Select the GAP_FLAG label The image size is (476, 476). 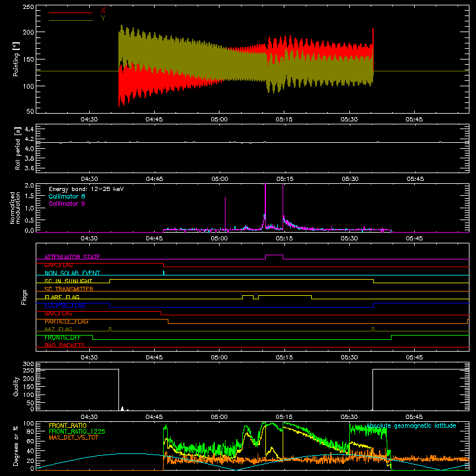tap(58, 265)
